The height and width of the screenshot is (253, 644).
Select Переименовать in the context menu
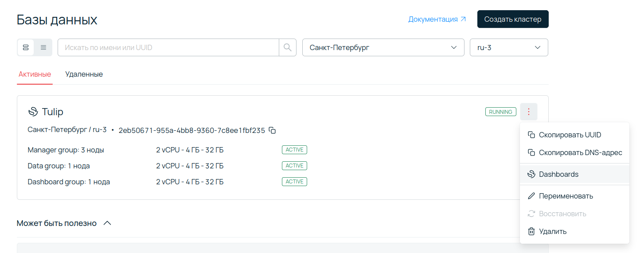[574, 196]
